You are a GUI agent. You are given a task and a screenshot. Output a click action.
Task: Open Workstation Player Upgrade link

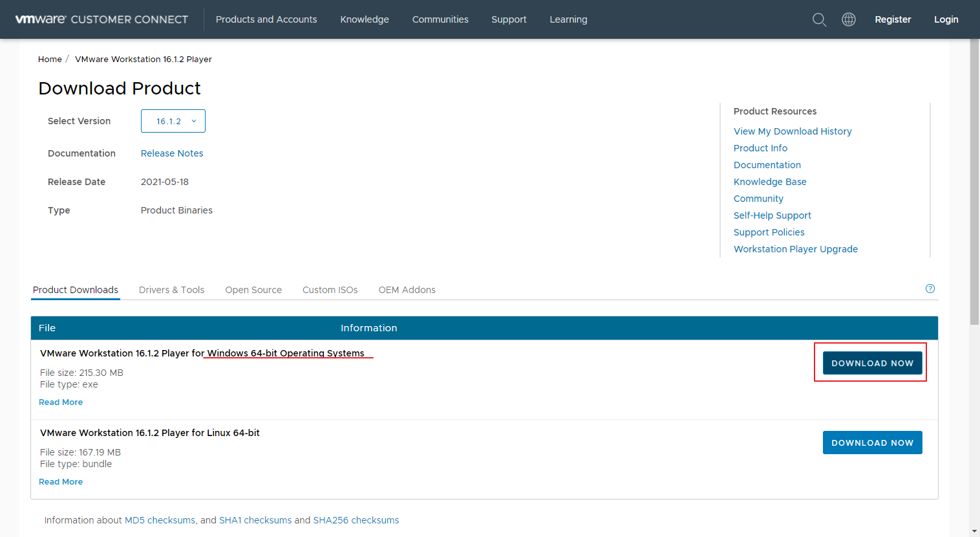[x=796, y=249]
